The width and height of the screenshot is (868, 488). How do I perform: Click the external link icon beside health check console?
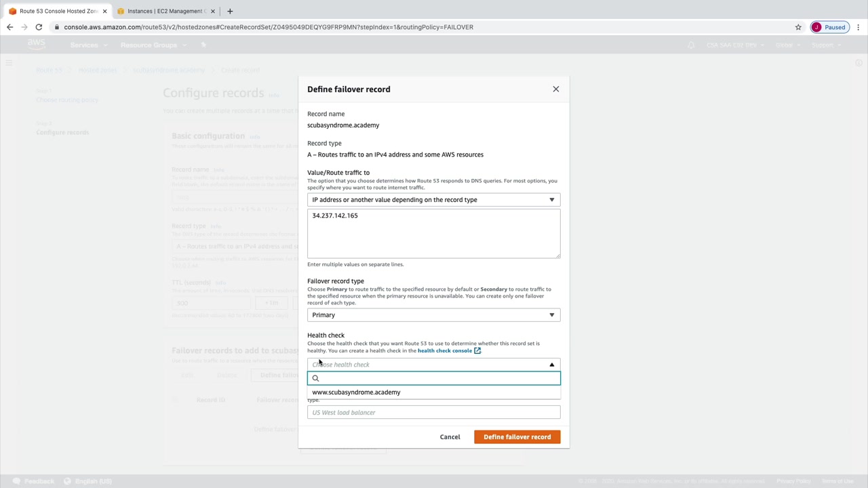pos(477,350)
